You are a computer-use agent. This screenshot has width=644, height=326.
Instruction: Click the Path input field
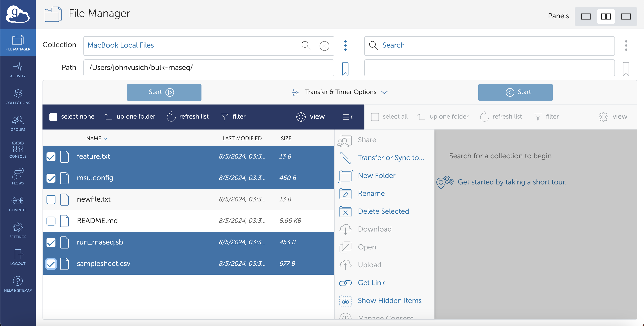tap(208, 68)
